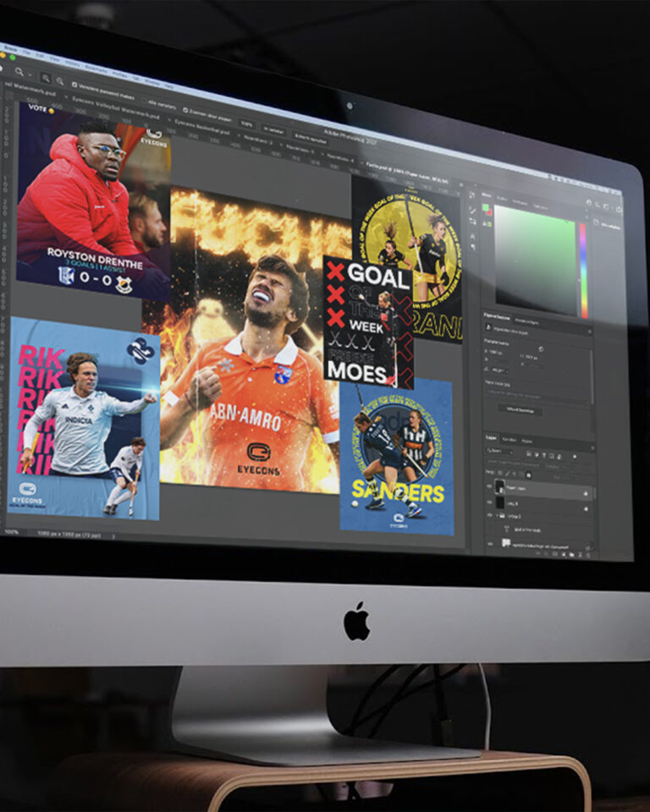This screenshot has height=812, width=650.
Task: Click the new adjustment layer icon
Action: pyautogui.click(x=564, y=555)
